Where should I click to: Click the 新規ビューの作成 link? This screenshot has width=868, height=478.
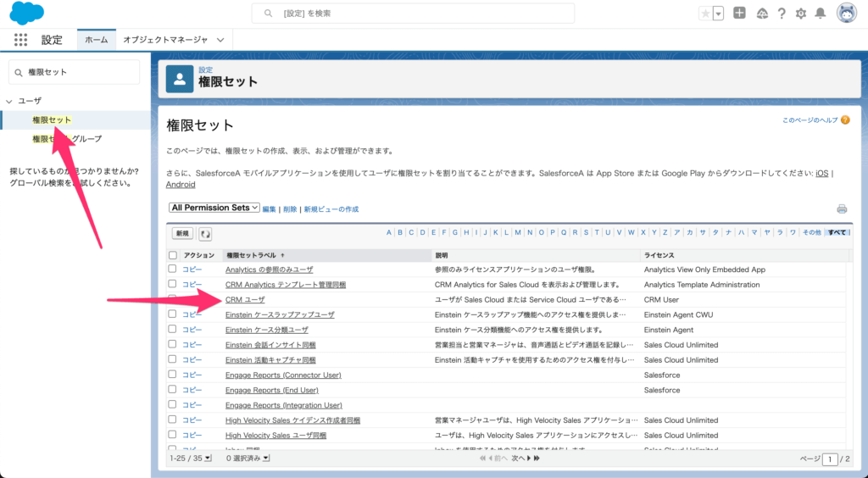331,209
